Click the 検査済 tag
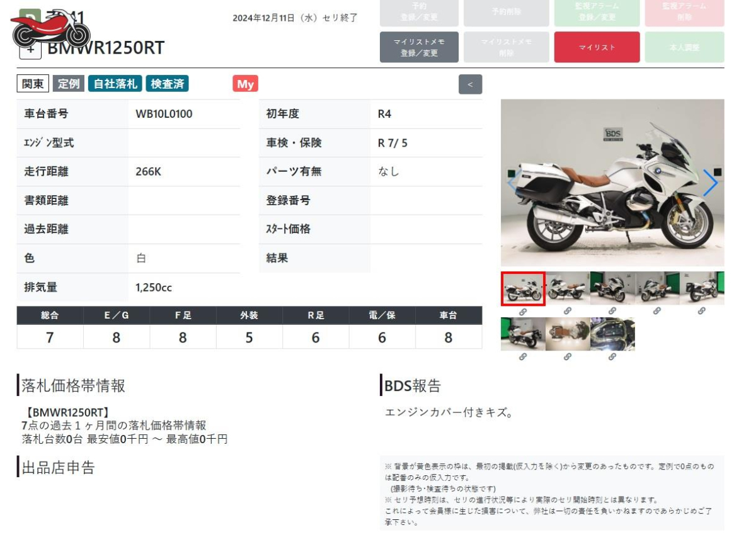The height and width of the screenshot is (559, 756). point(167,84)
